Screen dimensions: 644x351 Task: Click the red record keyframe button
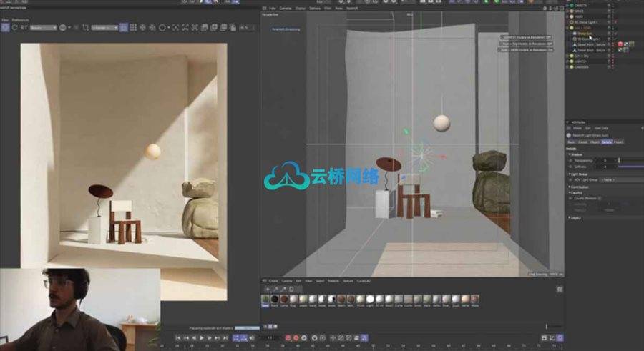point(288,337)
